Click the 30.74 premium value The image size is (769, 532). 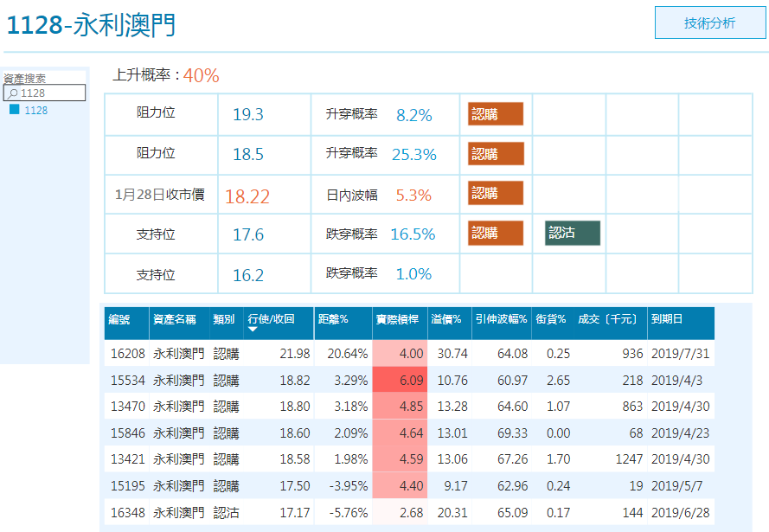click(452, 354)
